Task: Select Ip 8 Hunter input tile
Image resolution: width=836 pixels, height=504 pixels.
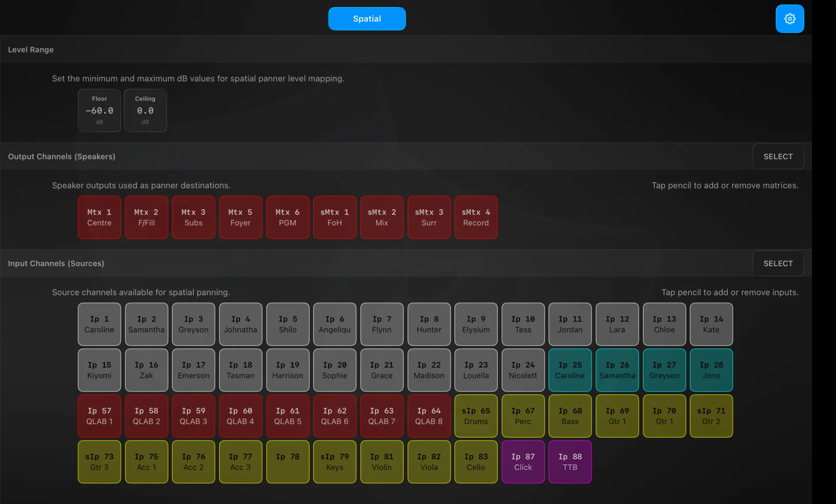Action: point(429,324)
